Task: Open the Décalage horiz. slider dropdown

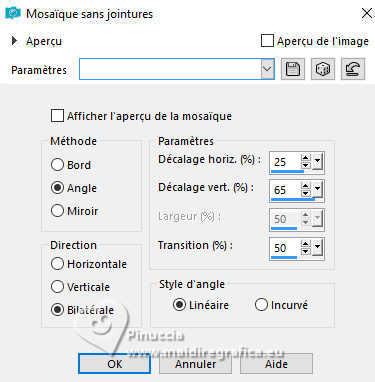Action: (317, 162)
